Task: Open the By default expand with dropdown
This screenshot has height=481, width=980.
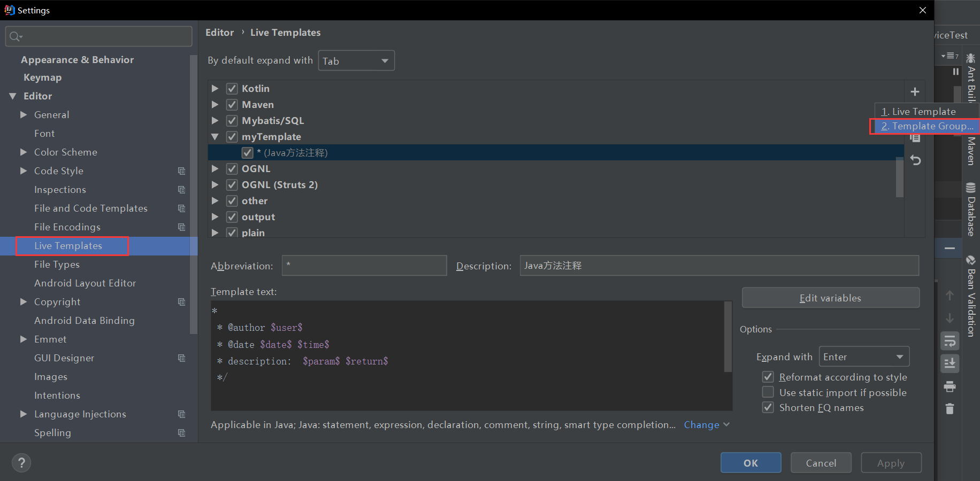Action: (356, 60)
